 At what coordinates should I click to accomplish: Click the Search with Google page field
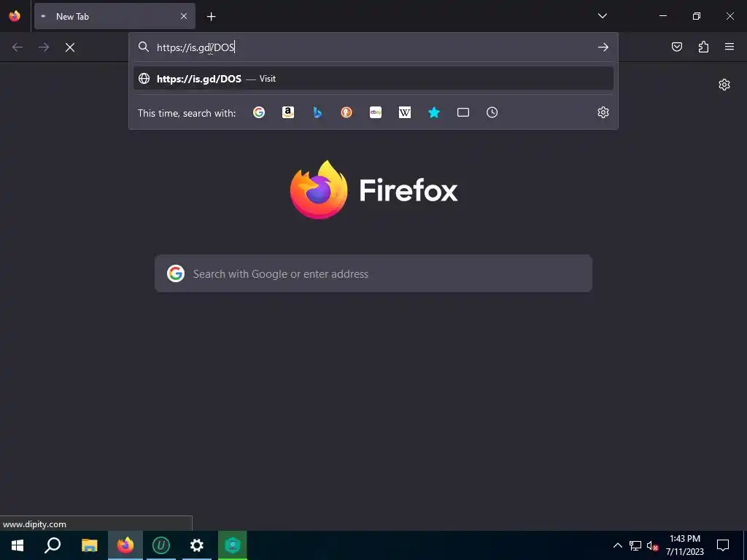coord(373,274)
